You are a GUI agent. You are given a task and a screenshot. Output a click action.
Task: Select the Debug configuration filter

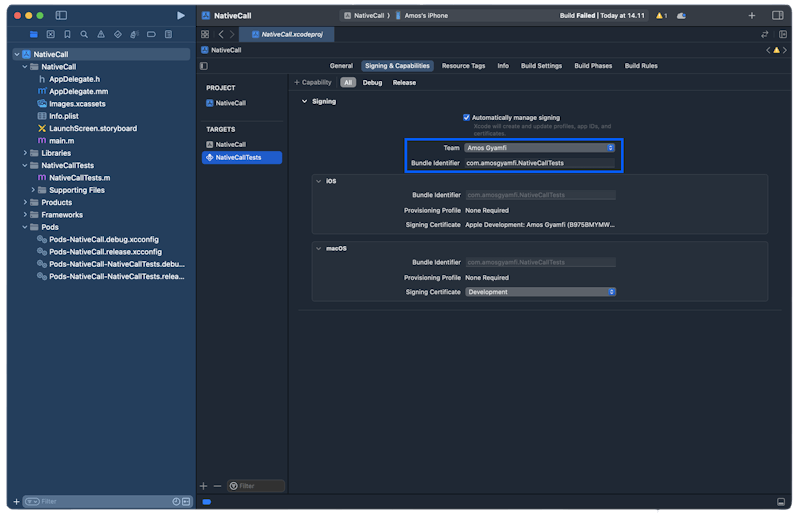pyautogui.click(x=372, y=83)
